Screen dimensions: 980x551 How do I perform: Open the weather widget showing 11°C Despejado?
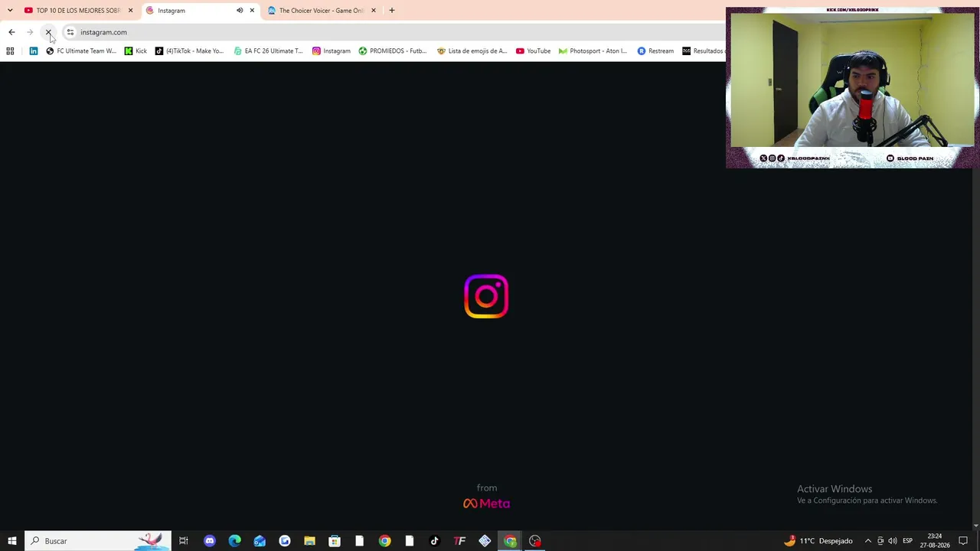(x=818, y=541)
